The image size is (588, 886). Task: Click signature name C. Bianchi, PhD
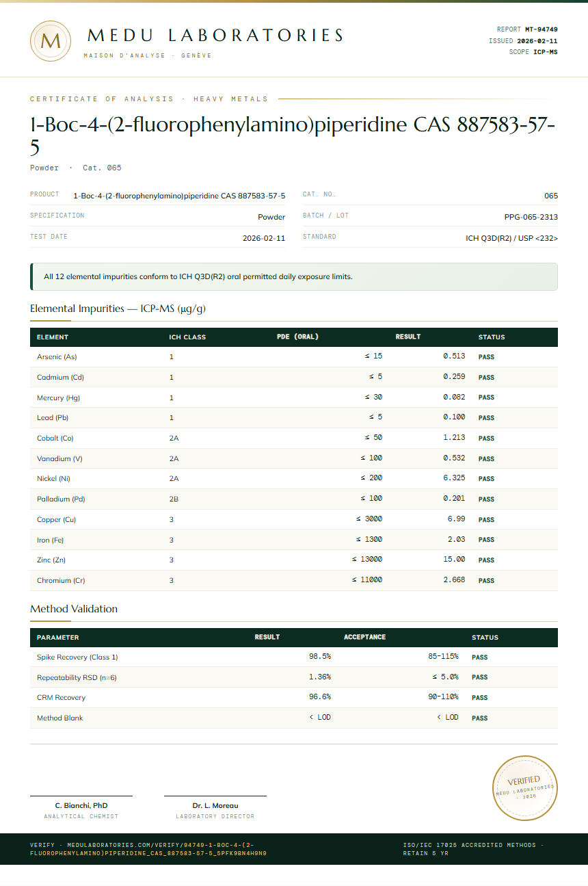[81, 806]
